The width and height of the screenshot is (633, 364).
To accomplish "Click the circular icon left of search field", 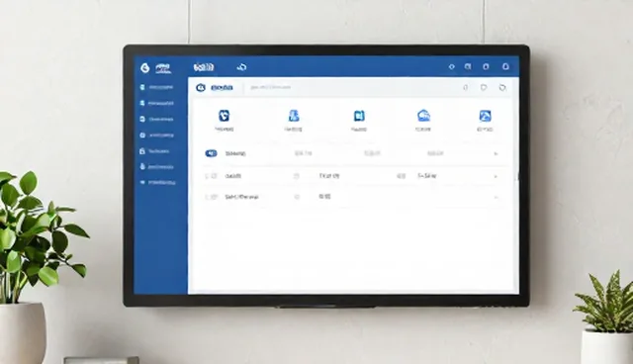I will (x=201, y=88).
